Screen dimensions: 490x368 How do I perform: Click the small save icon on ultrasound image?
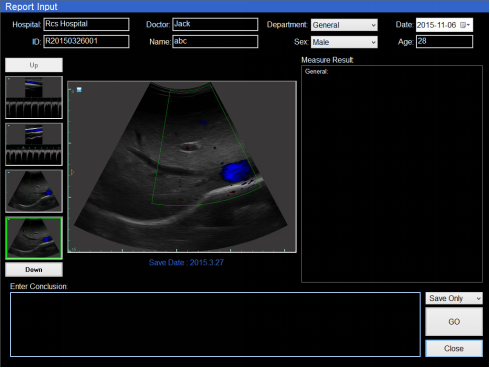[x=79, y=90]
